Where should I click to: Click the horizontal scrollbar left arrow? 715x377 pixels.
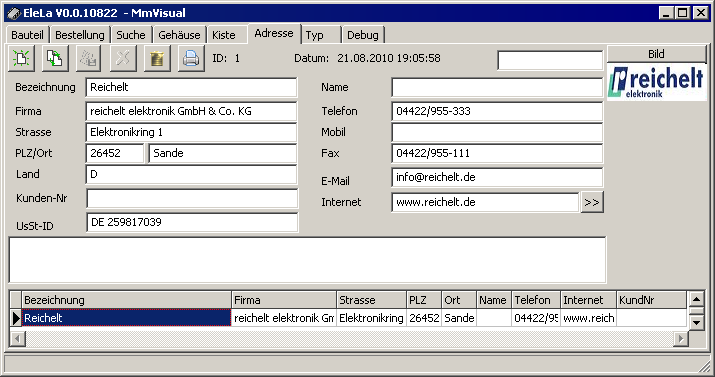(x=17, y=339)
